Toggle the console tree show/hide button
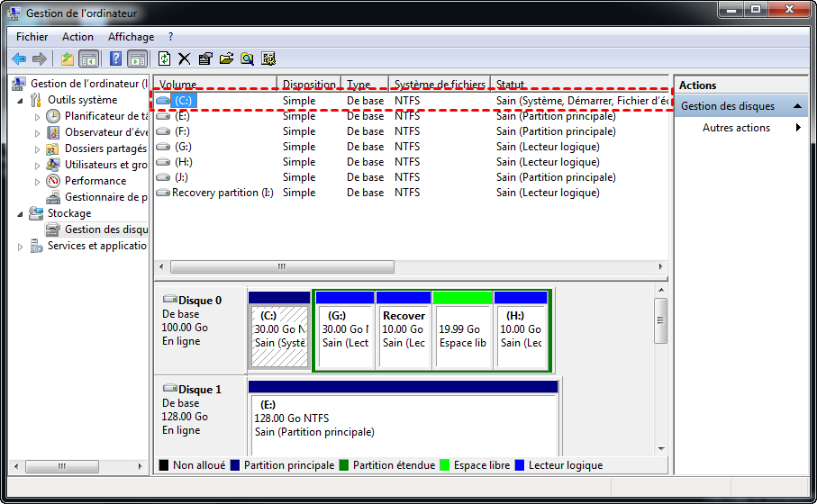 click(88, 58)
